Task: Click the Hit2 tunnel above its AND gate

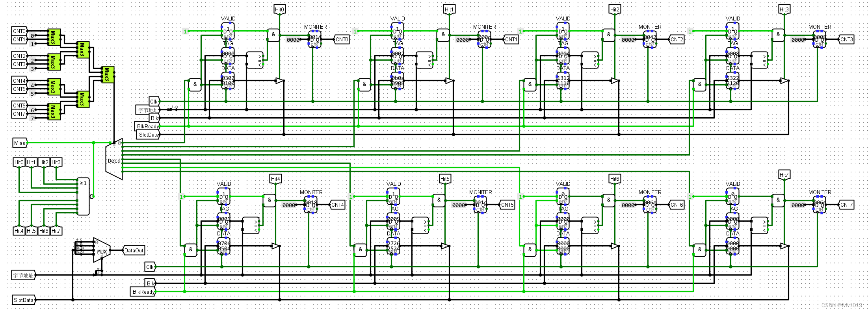Action: [615, 10]
